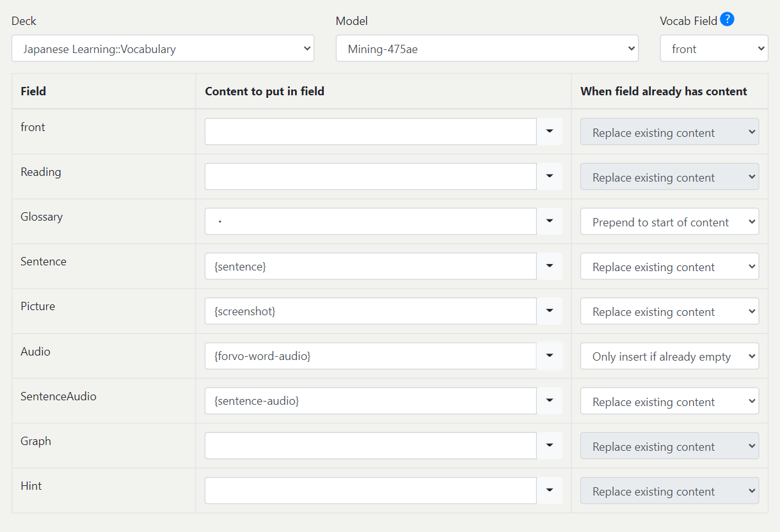Screen dimensions: 780x532
Task: Open the Model Mining-475ae dropdown
Action: coord(487,49)
